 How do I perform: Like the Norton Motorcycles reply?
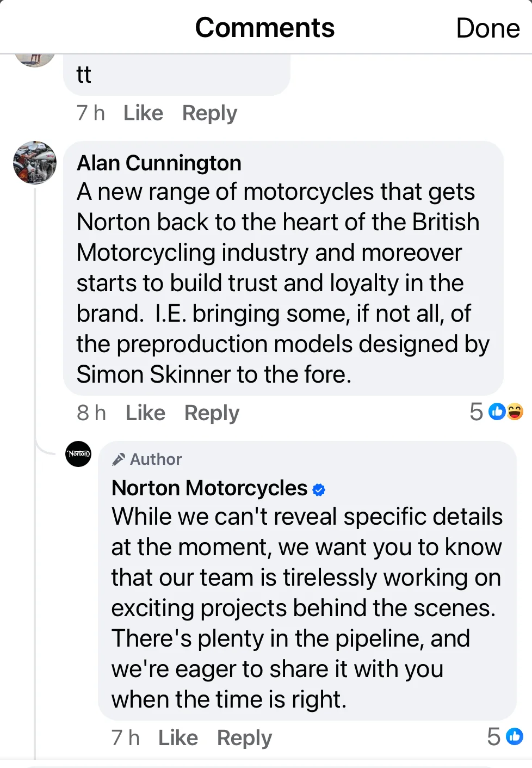coord(178,738)
